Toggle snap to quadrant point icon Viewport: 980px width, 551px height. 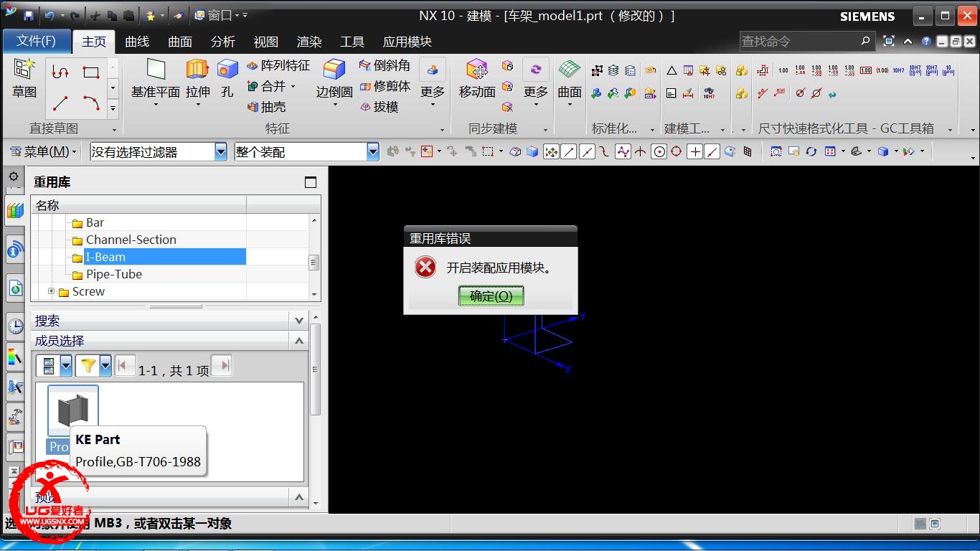676,151
